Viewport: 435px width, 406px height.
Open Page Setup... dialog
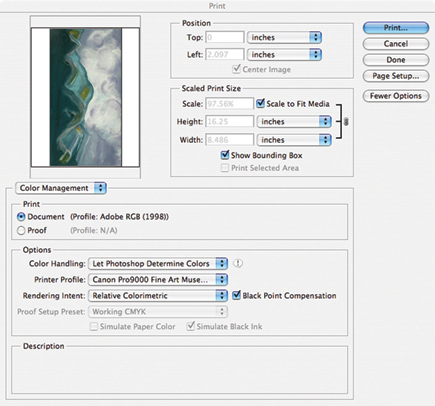396,76
